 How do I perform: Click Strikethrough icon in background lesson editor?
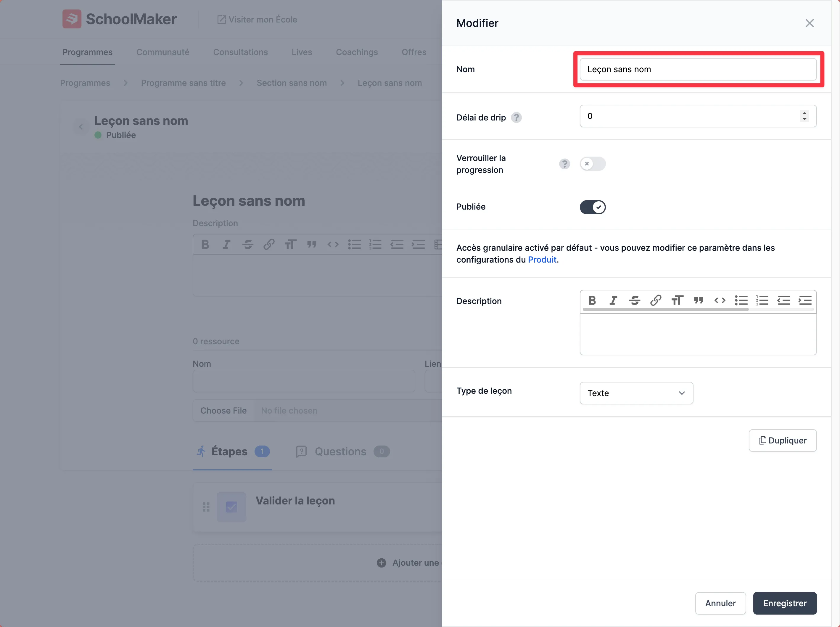pyautogui.click(x=248, y=245)
